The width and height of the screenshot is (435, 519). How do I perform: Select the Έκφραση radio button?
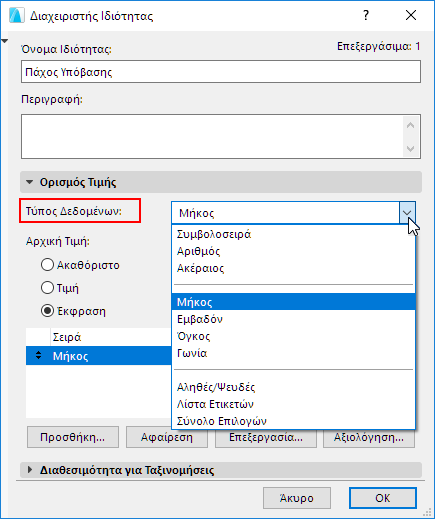[47, 311]
